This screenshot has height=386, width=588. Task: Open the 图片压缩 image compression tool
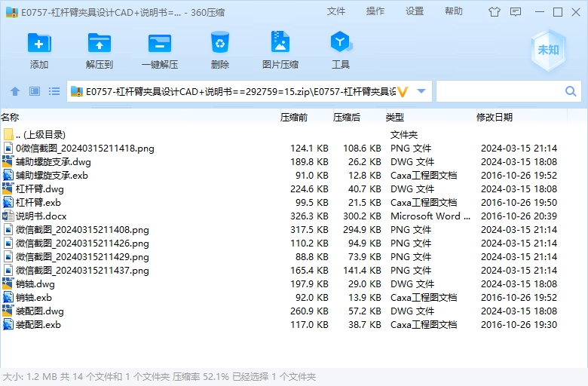point(280,41)
